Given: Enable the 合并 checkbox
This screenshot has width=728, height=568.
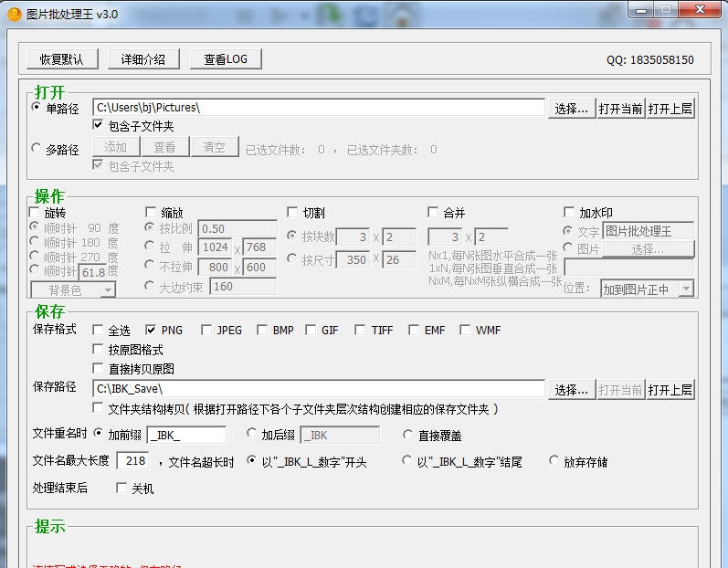Looking at the screenshot, I should [433, 213].
